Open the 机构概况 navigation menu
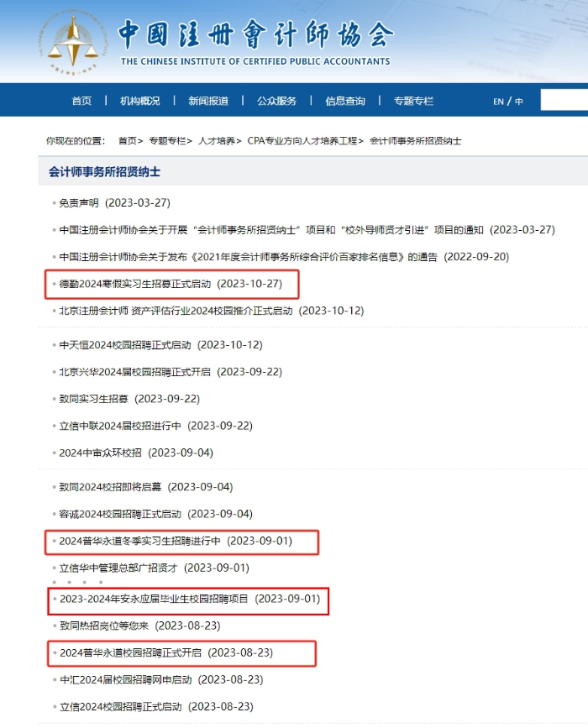Image resolution: width=588 pixels, height=728 pixels. coord(139,101)
